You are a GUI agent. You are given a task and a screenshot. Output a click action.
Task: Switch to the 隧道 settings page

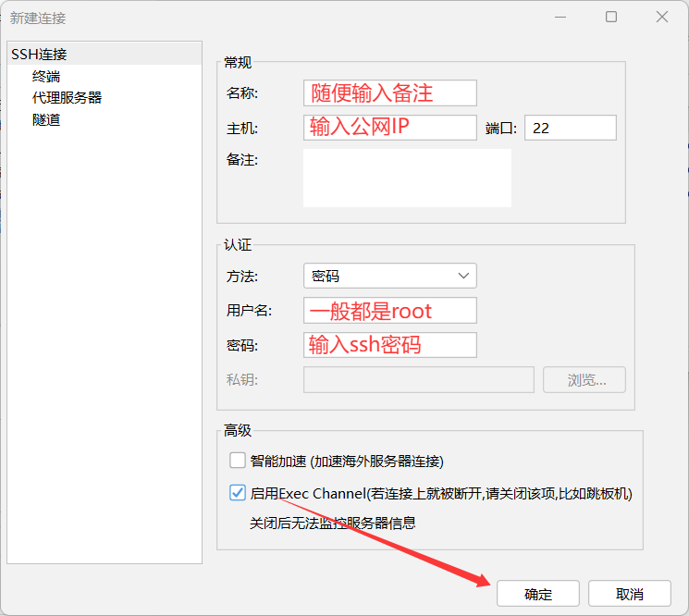pos(46,119)
